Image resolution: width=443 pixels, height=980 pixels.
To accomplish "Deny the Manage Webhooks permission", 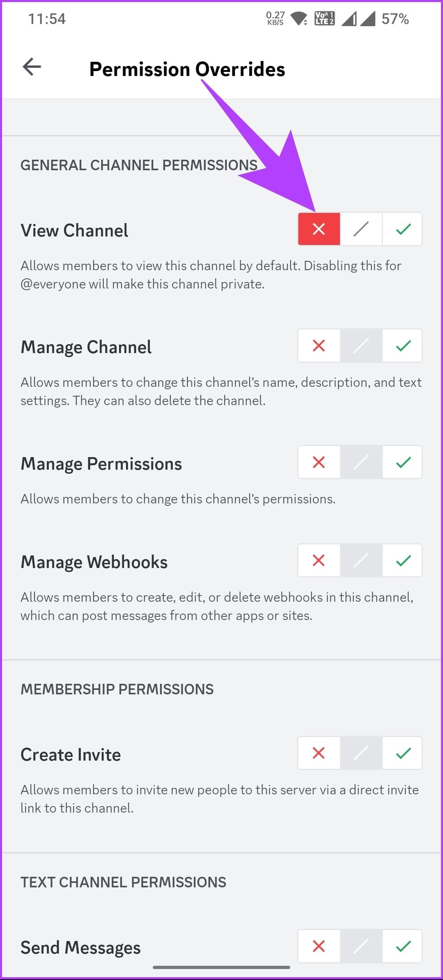I will pos(318,561).
